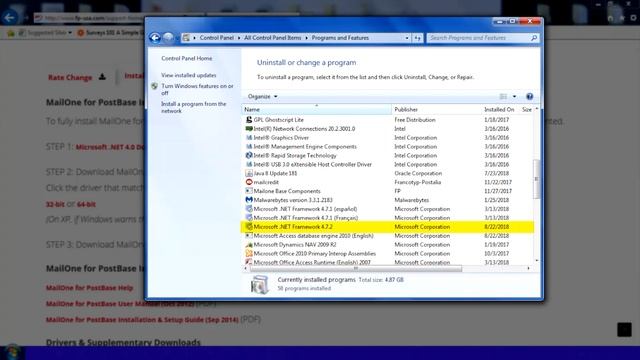Screen dimensions: 640x360
Task: Open View installed updates link
Action: (189, 75)
